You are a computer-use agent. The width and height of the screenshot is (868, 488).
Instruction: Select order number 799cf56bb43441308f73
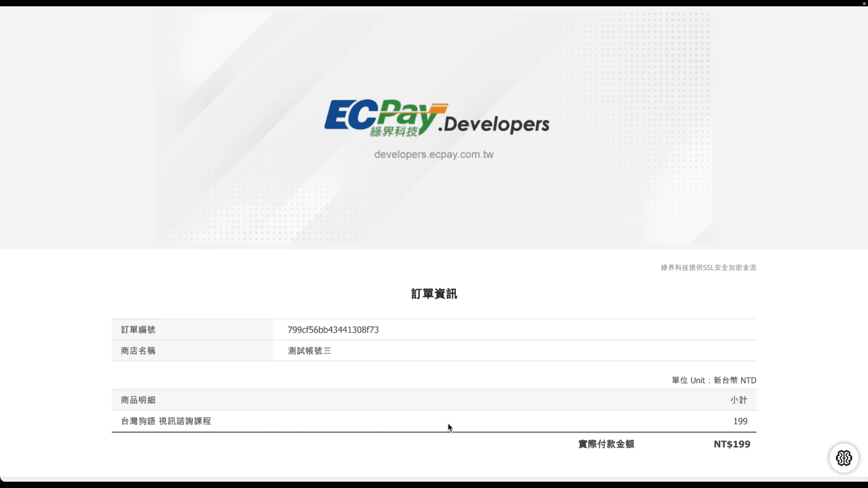pos(333,330)
